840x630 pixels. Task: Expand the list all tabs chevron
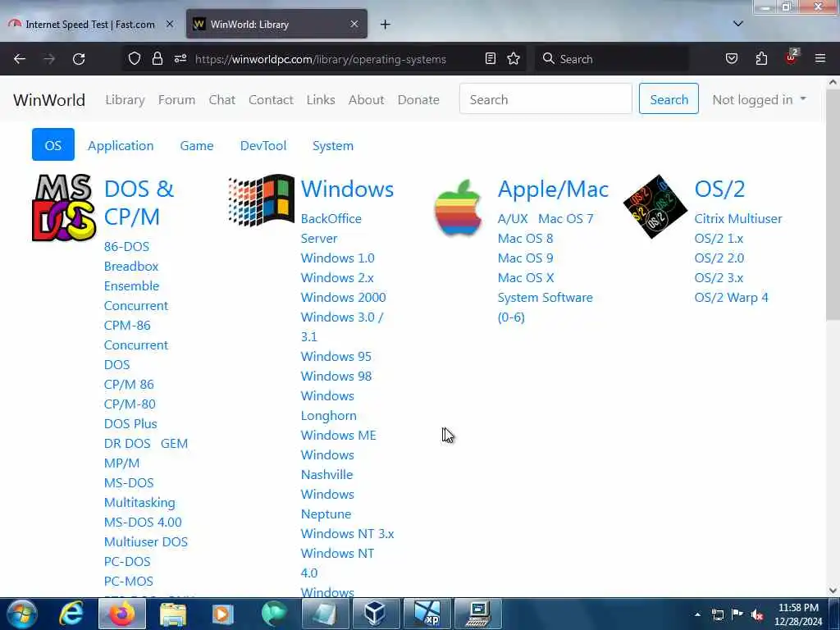click(x=738, y=24)
